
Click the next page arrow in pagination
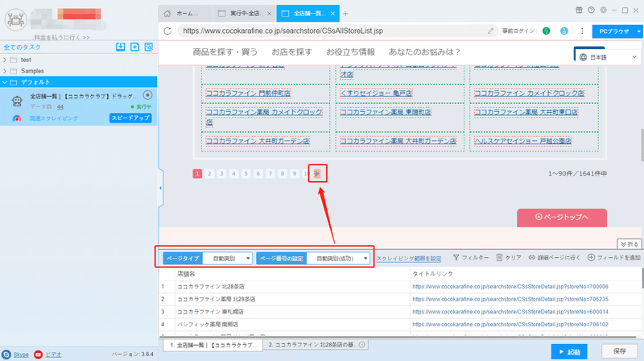pyautogui.click(x=317, y=173)
